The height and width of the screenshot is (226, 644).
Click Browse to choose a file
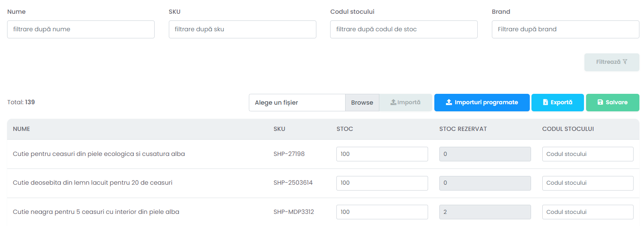click(x=362, y=103)
